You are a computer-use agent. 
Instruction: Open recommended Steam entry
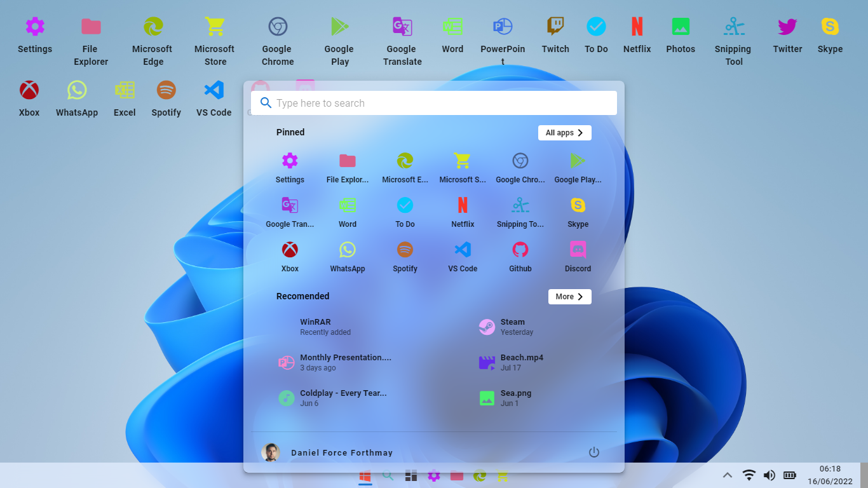click(x=506, y=327)
